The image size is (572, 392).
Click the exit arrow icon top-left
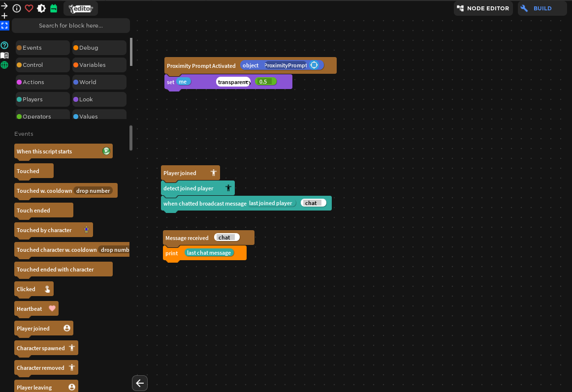coord(4,5)
